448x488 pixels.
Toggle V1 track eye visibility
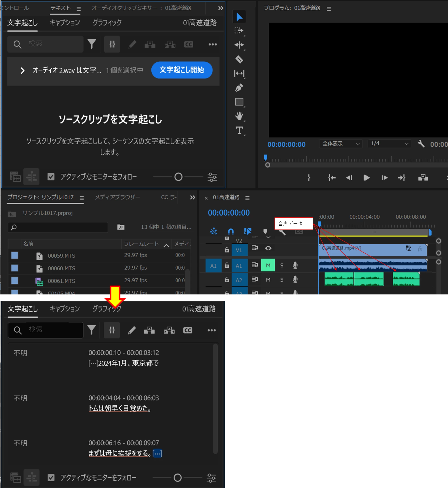[268, 248]
